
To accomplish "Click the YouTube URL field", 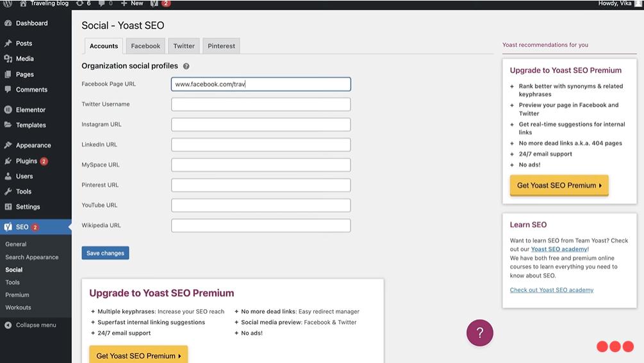I will pyautogui.click(x=261, y=205).
